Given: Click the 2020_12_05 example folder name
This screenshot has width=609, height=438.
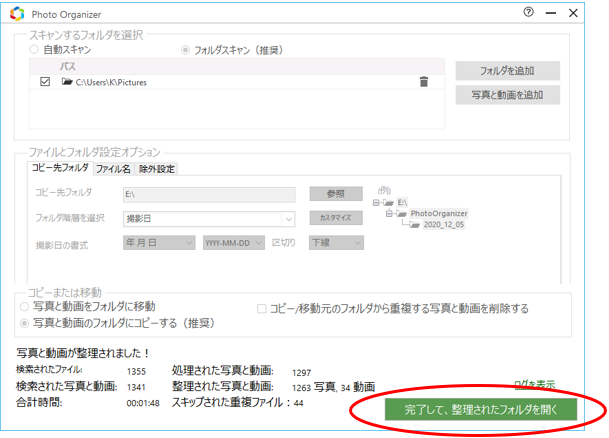Looking at the screenshot, I should coord(444,224).
